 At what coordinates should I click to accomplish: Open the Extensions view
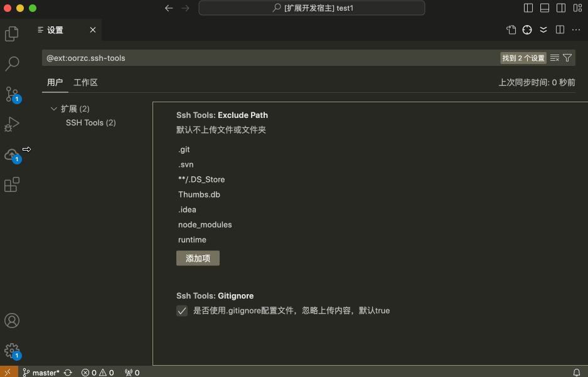tap(11, 184)
